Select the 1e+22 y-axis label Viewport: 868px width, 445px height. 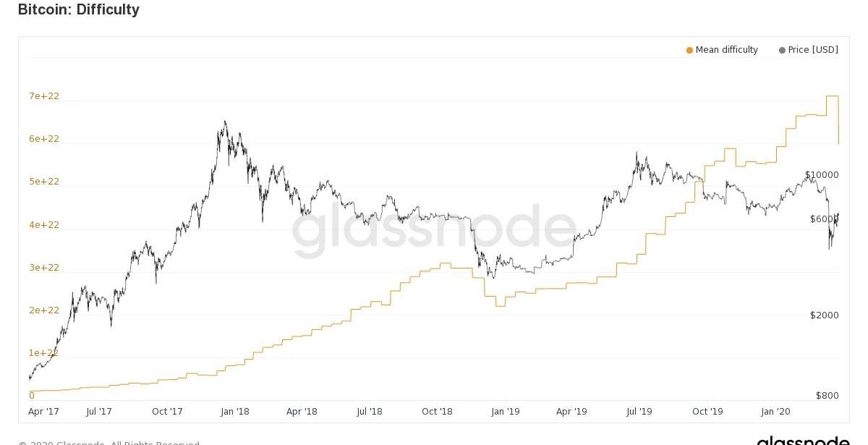click(44, 353)
